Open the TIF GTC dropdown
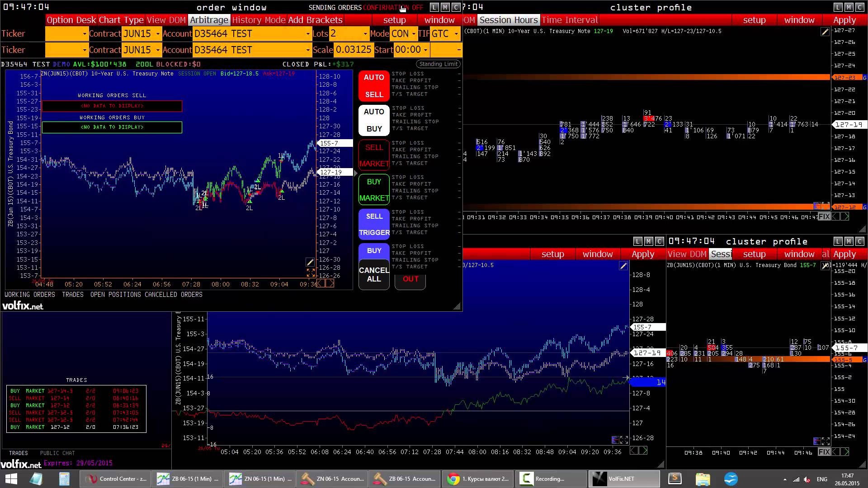Image resolution: width=868 pixels, height=488 pixels. click(445, 34)
